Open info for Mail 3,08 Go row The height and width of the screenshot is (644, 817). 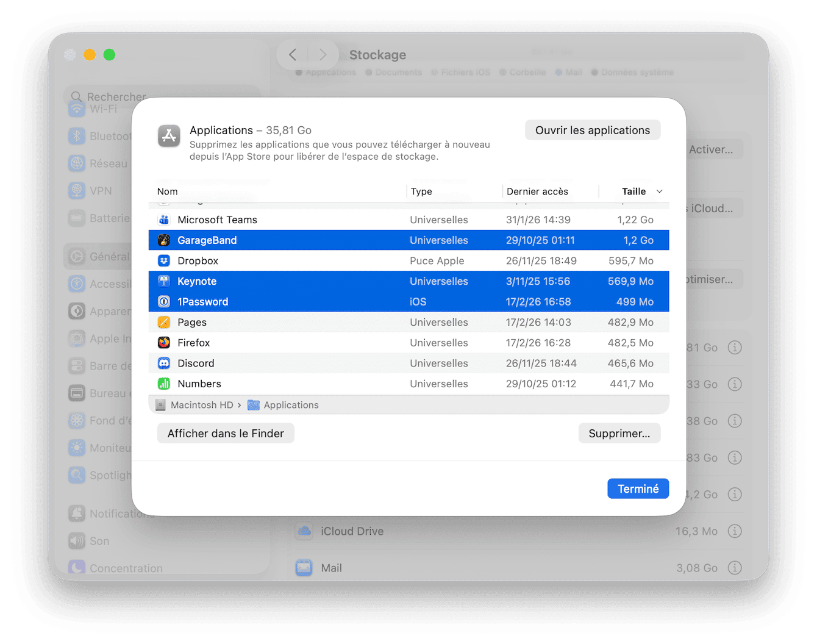(735, 568)
